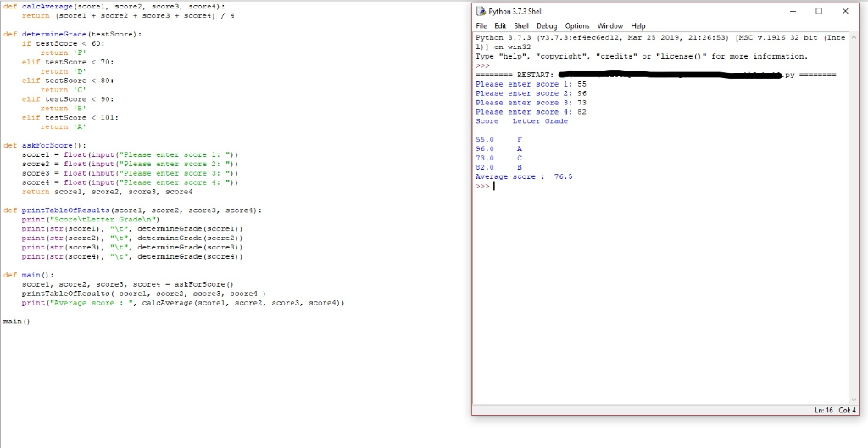Open the Window menu

click(x=610, y=26)
